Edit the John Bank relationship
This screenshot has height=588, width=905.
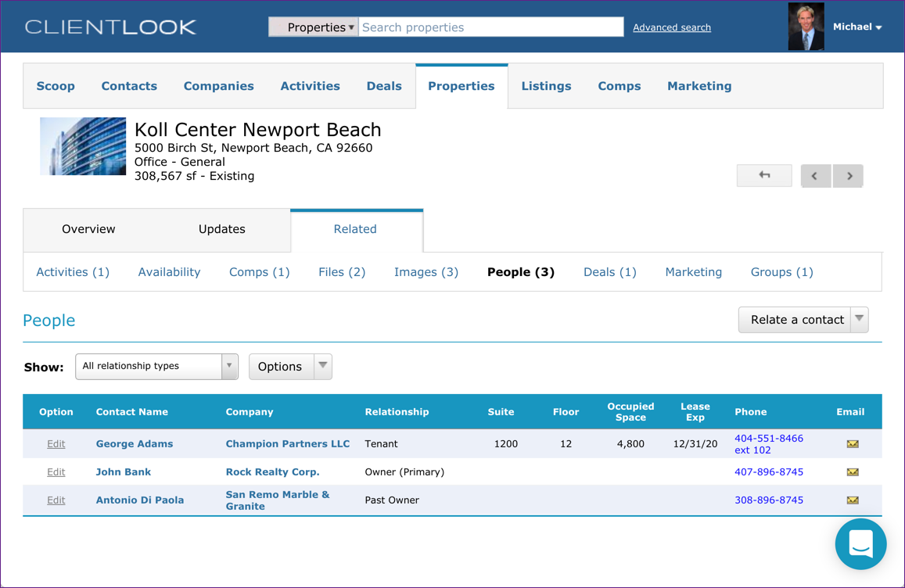coord(56,472)
